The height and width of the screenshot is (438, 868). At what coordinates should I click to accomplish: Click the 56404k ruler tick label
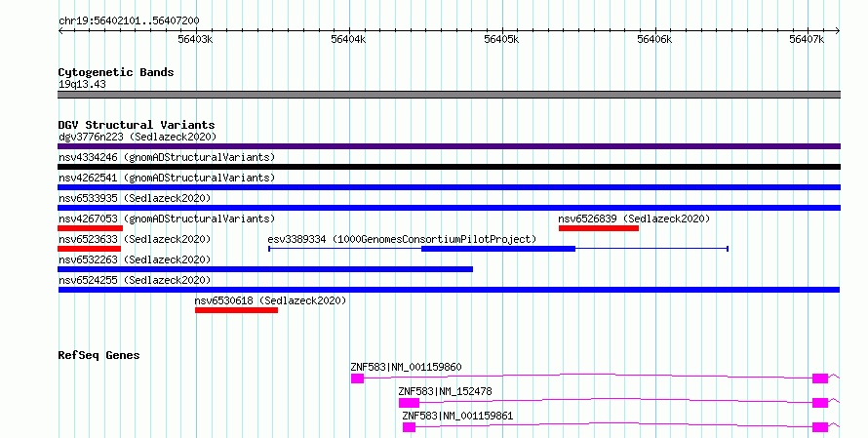tap(348, 39)
